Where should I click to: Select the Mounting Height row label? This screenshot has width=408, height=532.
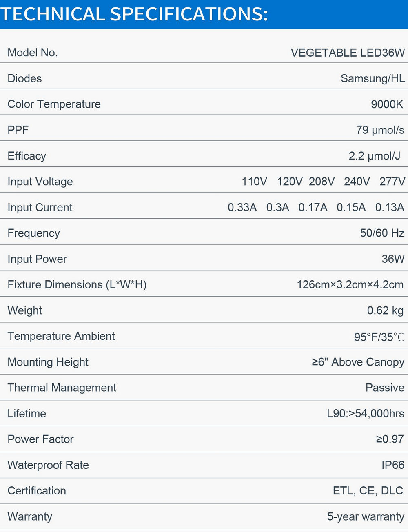[x=48, y=362]
